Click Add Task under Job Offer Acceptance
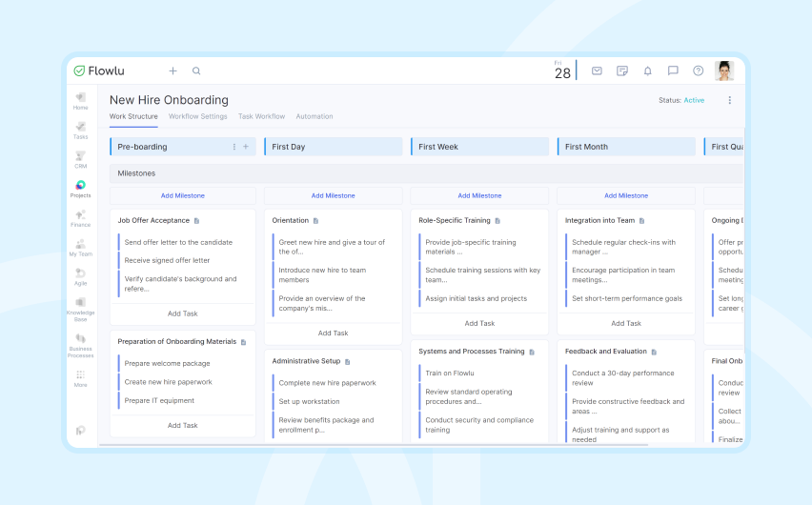Image resolution: width=812 pixels, height=505 pixels. pos(183,313)
